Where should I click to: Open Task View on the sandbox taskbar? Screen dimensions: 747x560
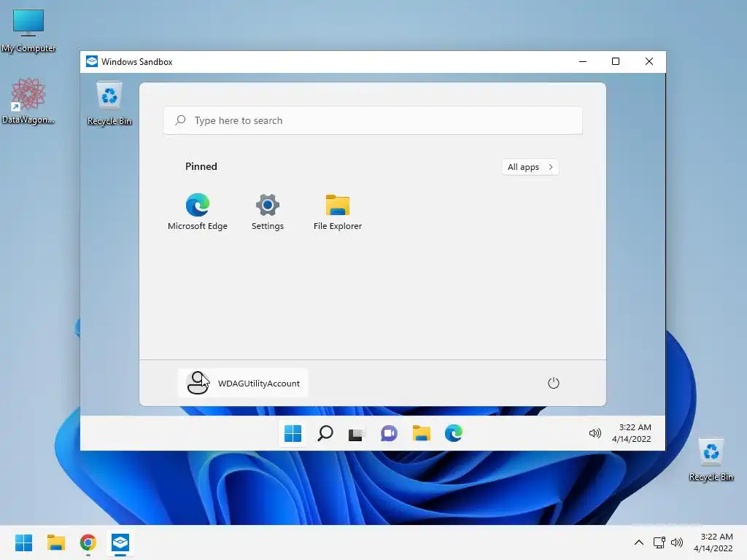pos(356,433)
